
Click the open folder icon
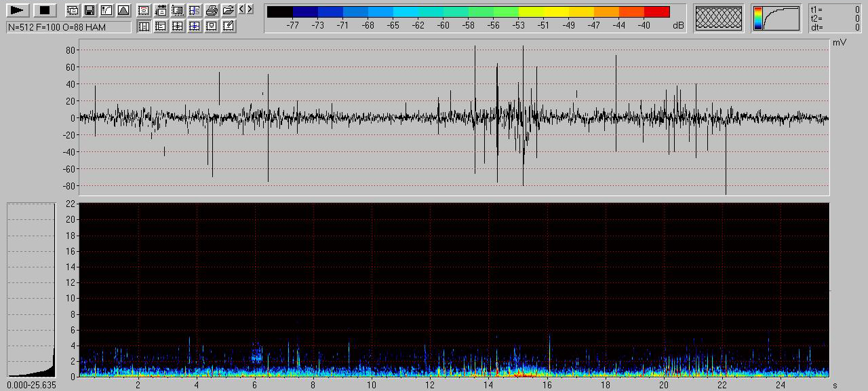pyautogui.click(x=229, y=10)
